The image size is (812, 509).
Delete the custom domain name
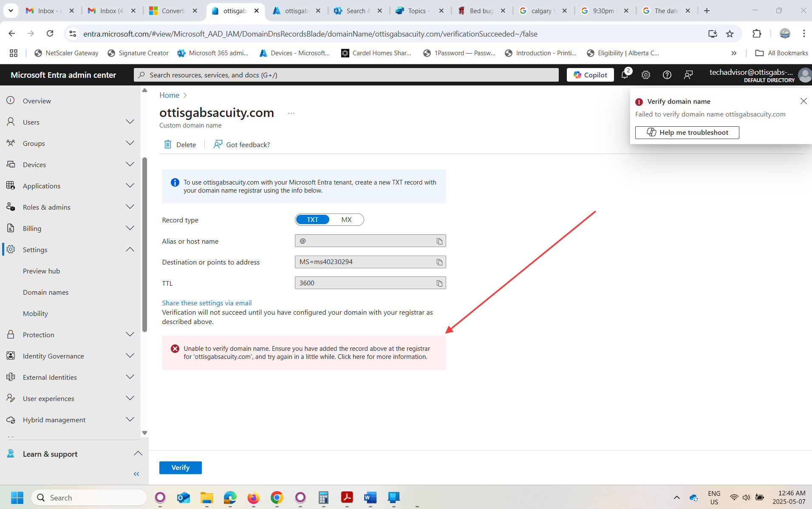180,145
